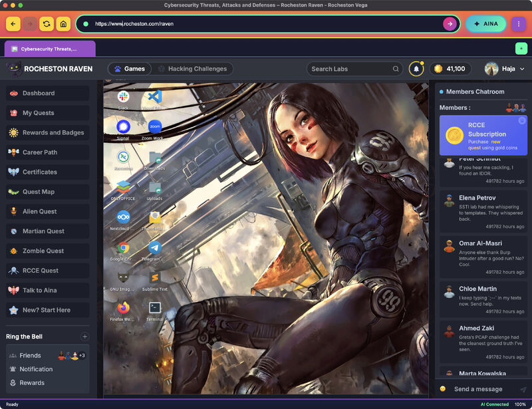The height and width of the screenshot is (409, 532).
Task: Go to Talk to Aina
Action: (x=41, y=290)
